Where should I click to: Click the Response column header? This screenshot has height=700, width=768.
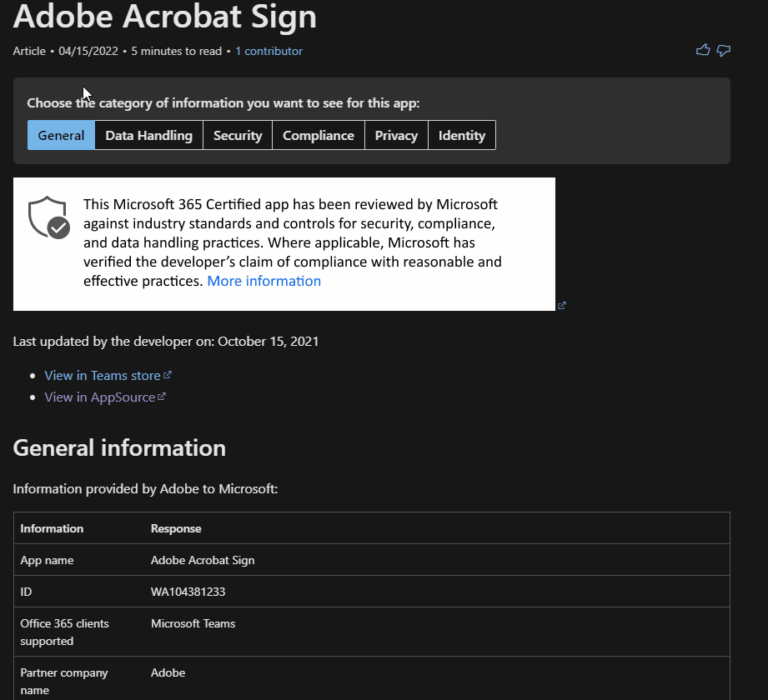pos(176,528)
